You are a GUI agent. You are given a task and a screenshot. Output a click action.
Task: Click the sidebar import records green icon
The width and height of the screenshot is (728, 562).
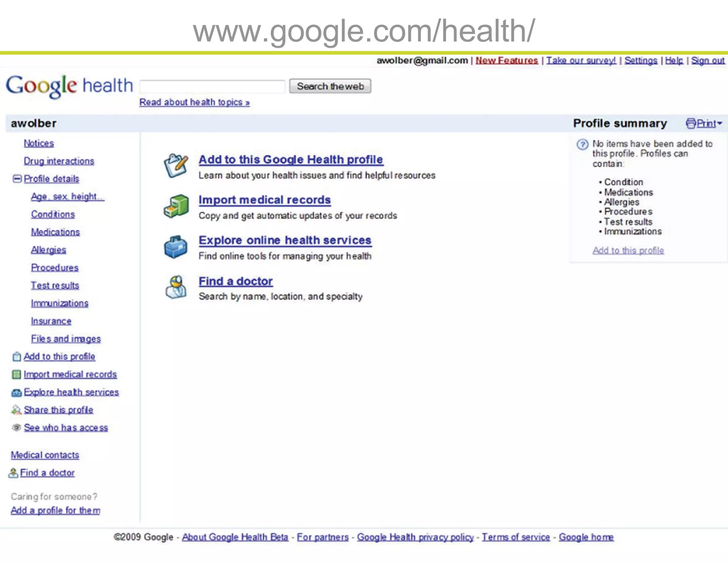point(16,374)
